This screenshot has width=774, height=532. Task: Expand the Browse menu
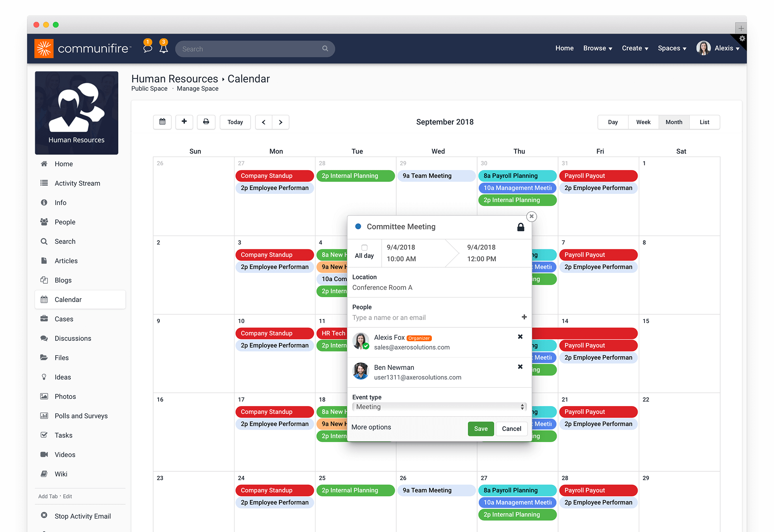(598, 48)
